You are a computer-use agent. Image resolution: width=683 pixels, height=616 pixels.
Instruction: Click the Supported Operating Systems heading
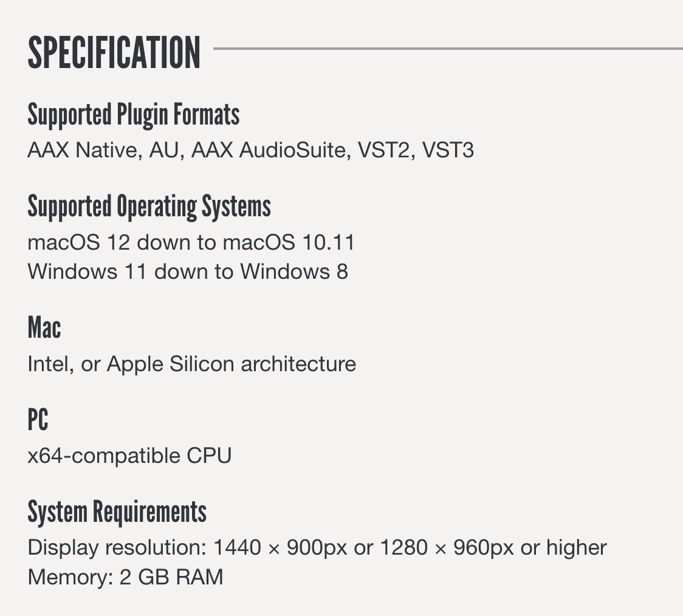point(149,207)
